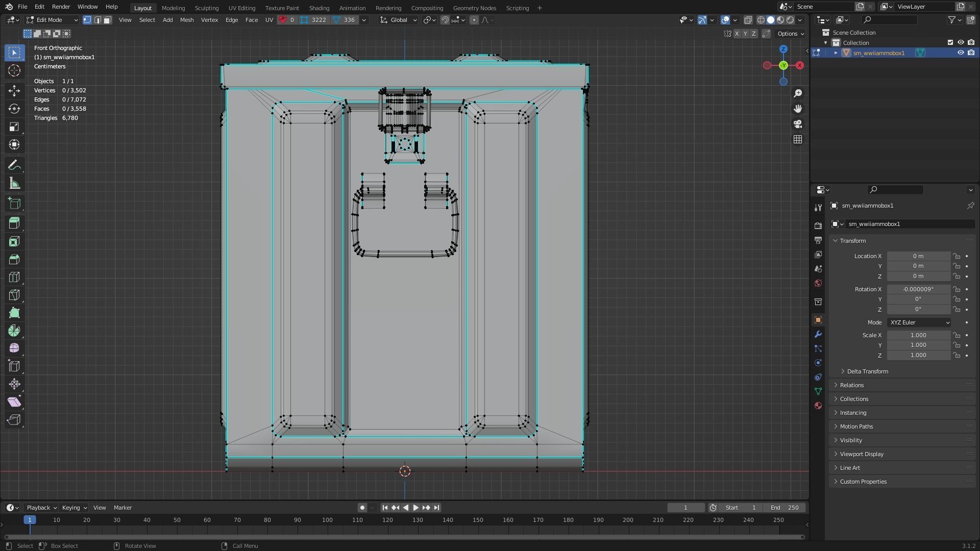Click the End frame field
980x551 pixels.
click(785, 508)
